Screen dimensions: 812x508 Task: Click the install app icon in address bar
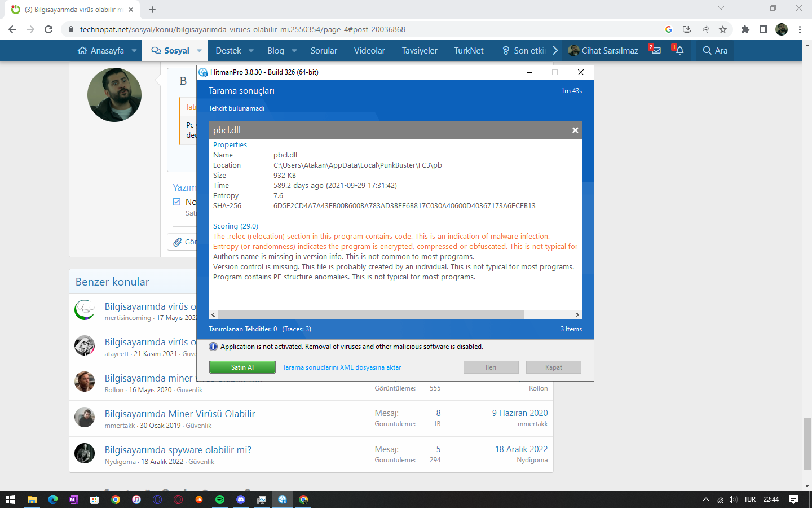pyautogui.click(x=687, y=29)
